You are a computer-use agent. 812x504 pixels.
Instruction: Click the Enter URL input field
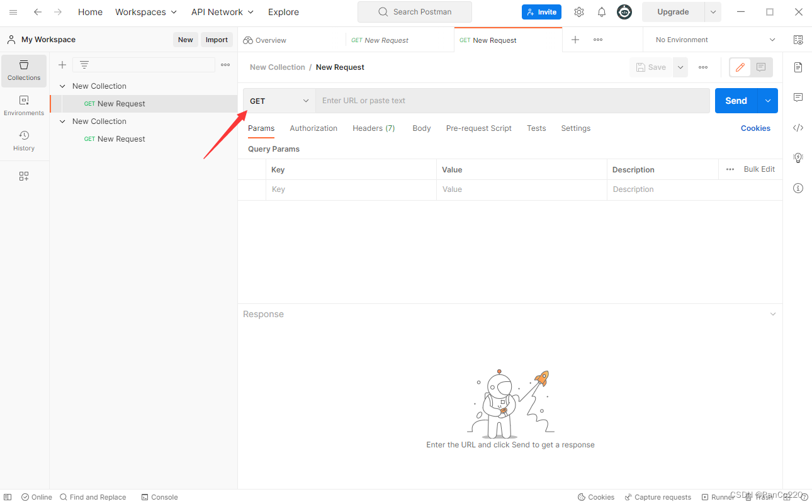pyautogui.click(x=512, y=101)
